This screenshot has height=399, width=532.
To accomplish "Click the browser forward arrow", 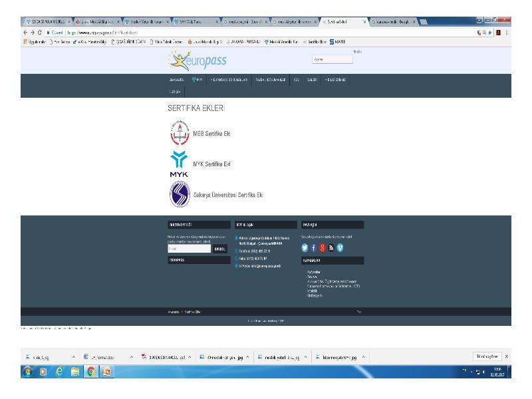I will coord(33,33).
